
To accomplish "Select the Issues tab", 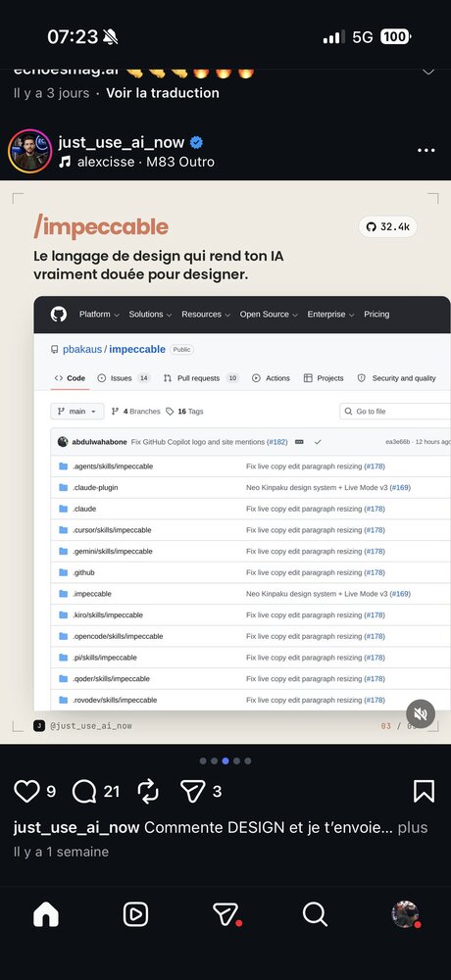I will [124, 378].
